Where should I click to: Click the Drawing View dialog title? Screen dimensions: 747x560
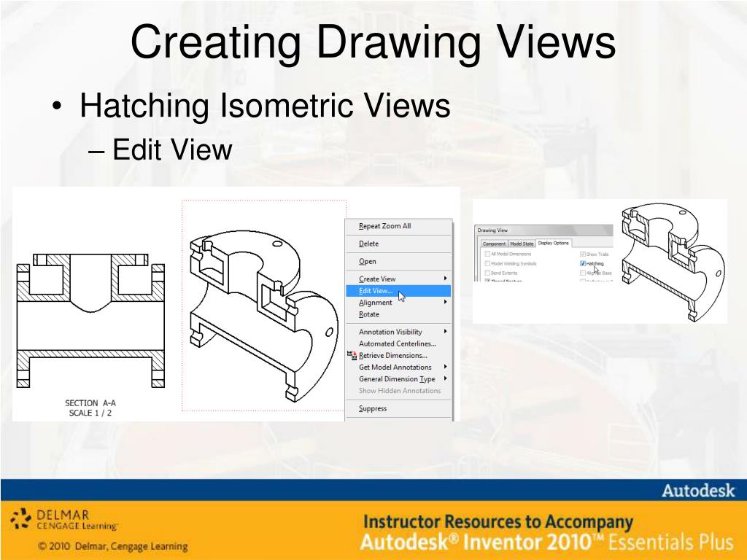click(x=492, y=230)
